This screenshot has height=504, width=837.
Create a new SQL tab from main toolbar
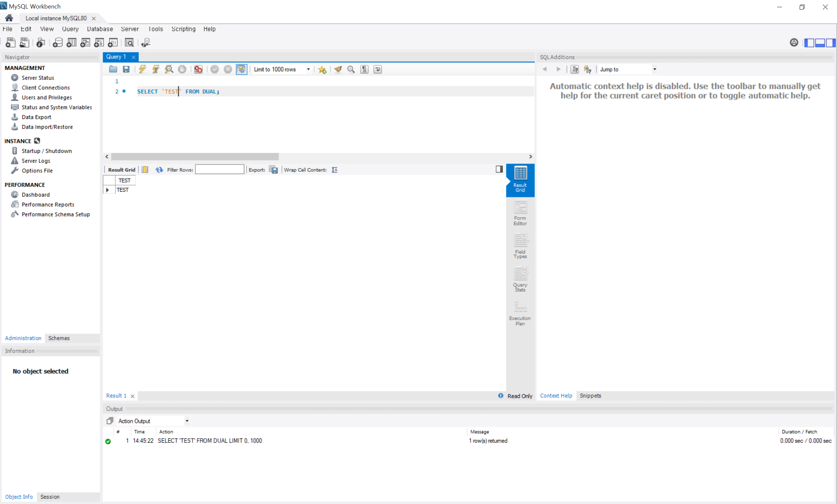[x=10, y=43]
